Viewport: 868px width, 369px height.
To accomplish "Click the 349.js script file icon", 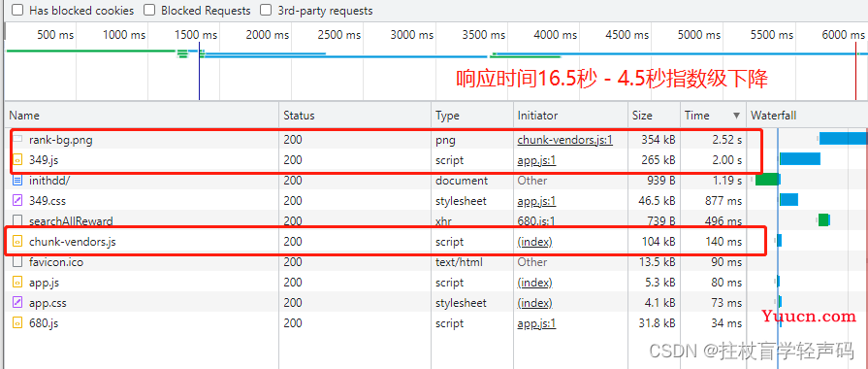I will click(17, 160).
